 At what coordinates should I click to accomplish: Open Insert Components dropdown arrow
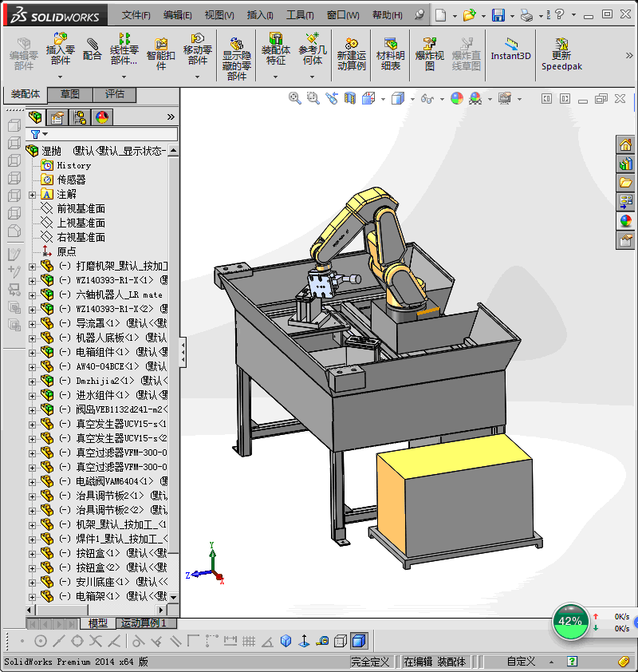click(61, 77)
